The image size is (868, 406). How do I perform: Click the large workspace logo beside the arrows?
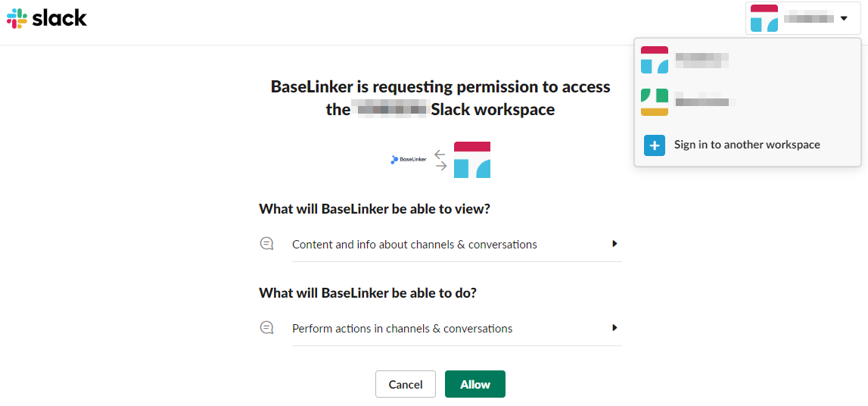[472, 159]
